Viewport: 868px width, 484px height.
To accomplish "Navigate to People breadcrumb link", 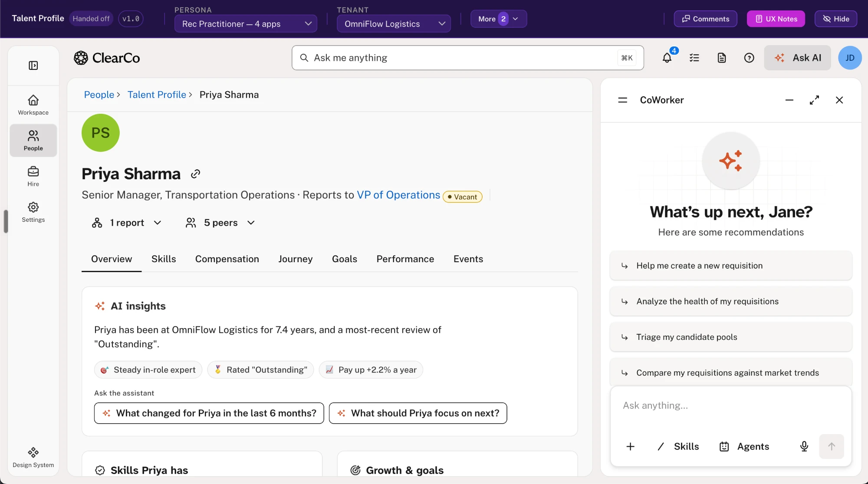I will click(x=99, y=95).
